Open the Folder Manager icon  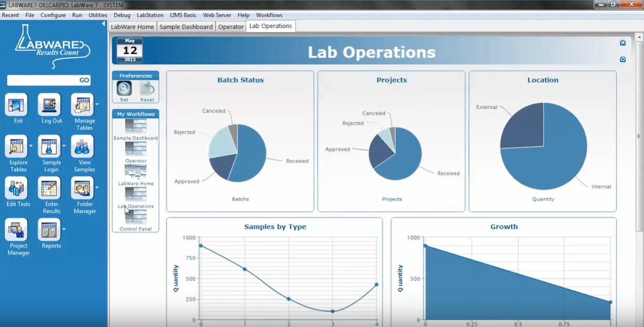click(x=82, y=188)
